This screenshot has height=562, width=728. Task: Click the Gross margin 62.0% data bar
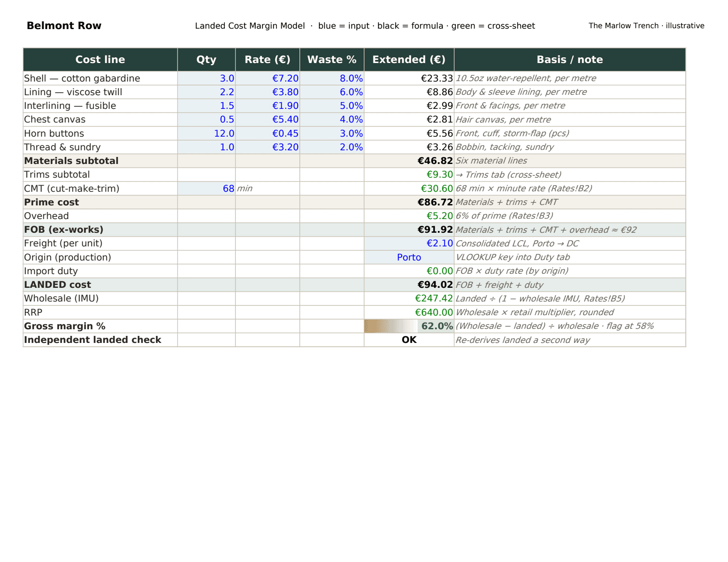pyautogui.click(x=409, y=326)
